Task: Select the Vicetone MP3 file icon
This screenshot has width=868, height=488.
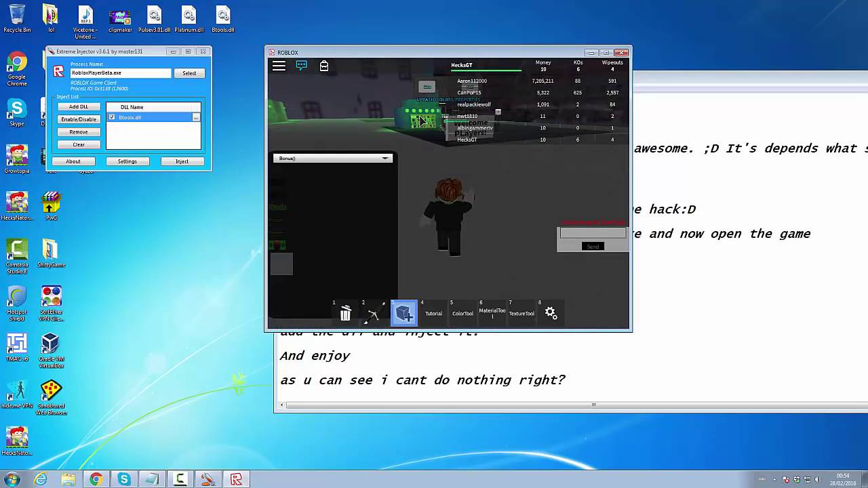Action: (85, 22)
